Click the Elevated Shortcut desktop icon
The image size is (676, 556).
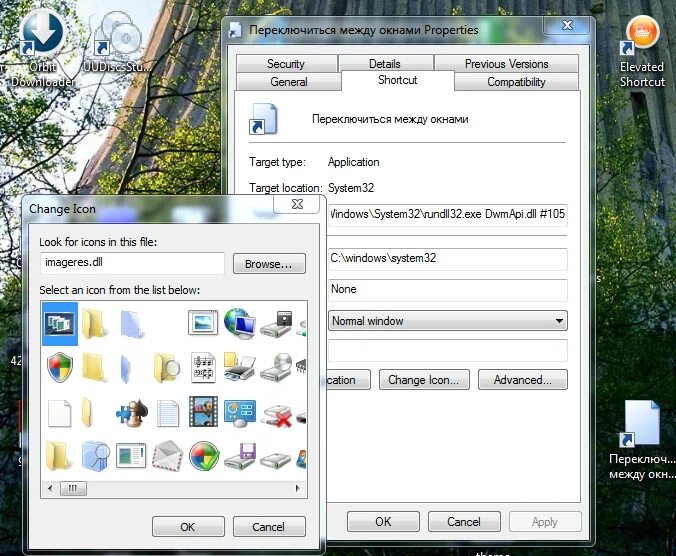[642, 52]
